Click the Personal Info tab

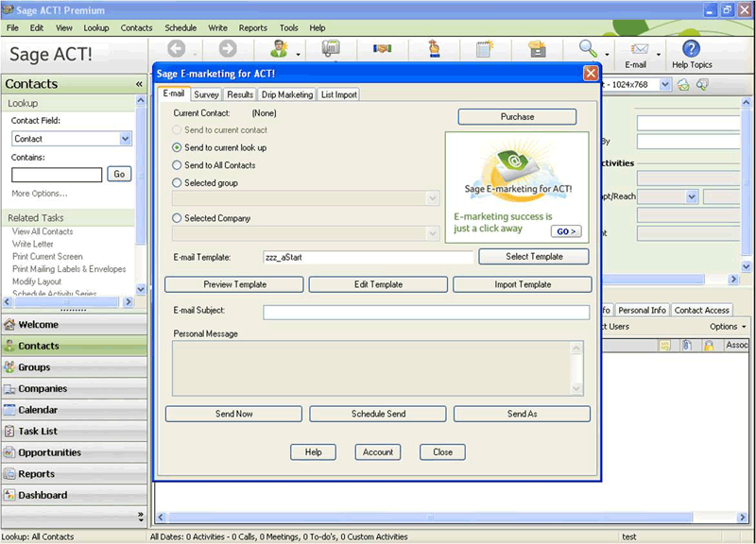[x=642, y=311]
